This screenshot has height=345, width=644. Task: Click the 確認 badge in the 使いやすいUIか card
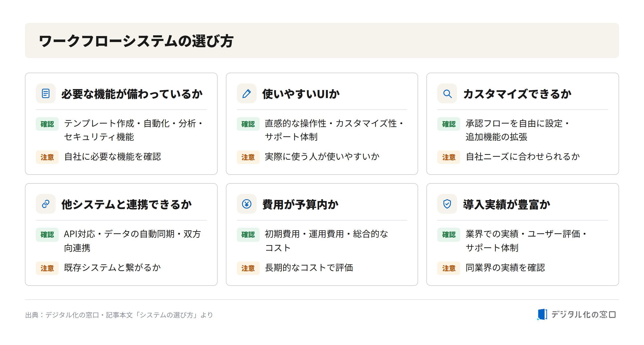pos(248,124)
